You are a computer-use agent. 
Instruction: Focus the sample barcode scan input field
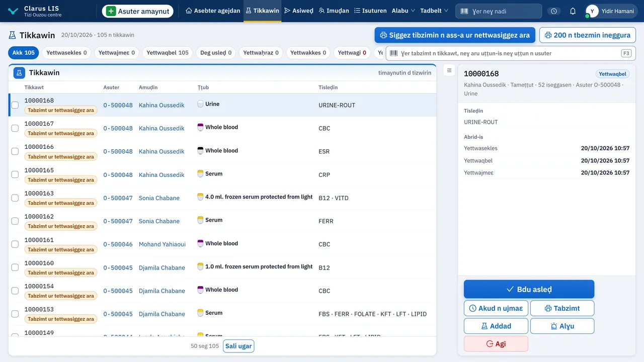[511, 53]
